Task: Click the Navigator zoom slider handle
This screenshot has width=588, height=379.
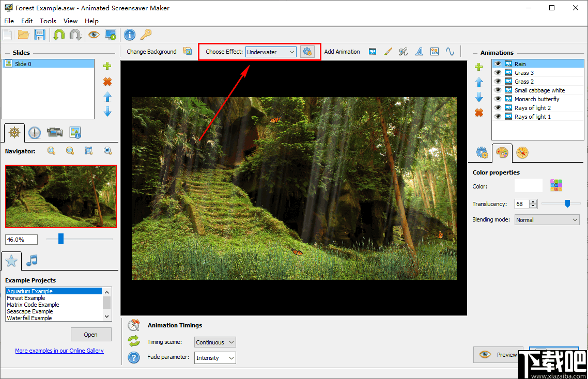Action: 61,239
